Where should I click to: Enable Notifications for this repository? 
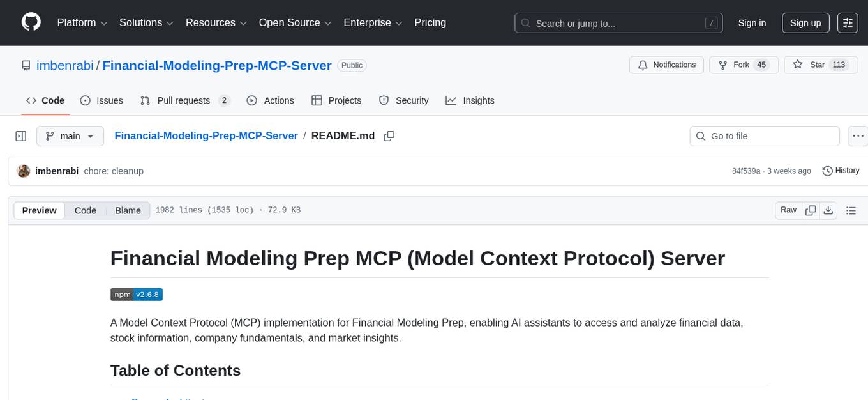(x=666, y=65)
